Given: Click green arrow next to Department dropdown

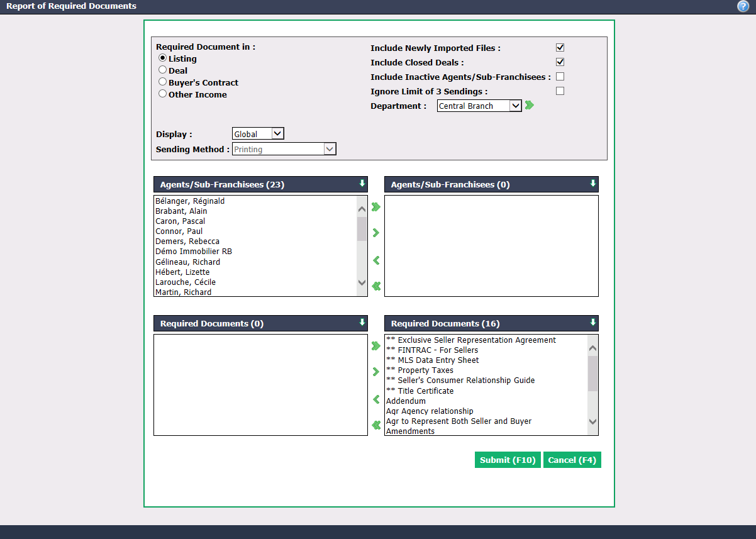Looking at the screenshot, I should click(530, 106).
